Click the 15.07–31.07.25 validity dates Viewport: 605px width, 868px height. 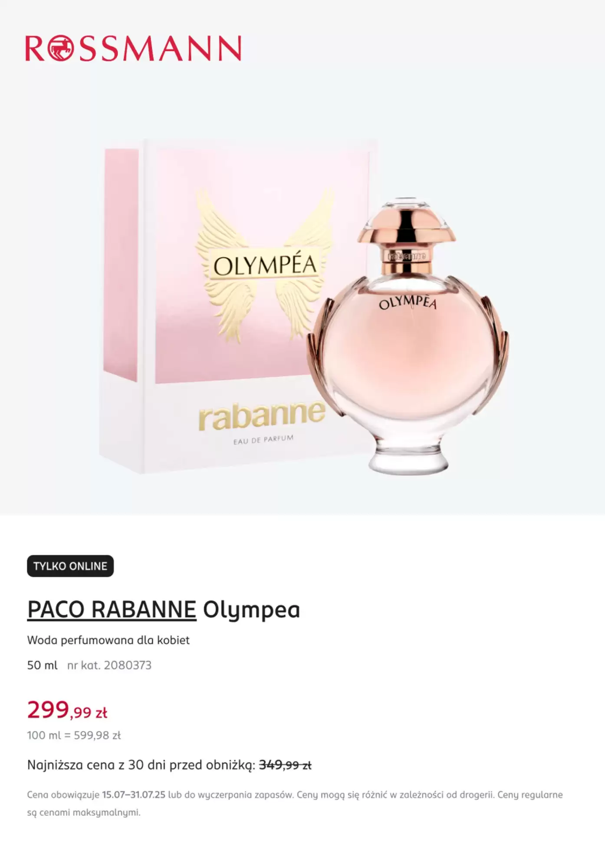[134, 795]
